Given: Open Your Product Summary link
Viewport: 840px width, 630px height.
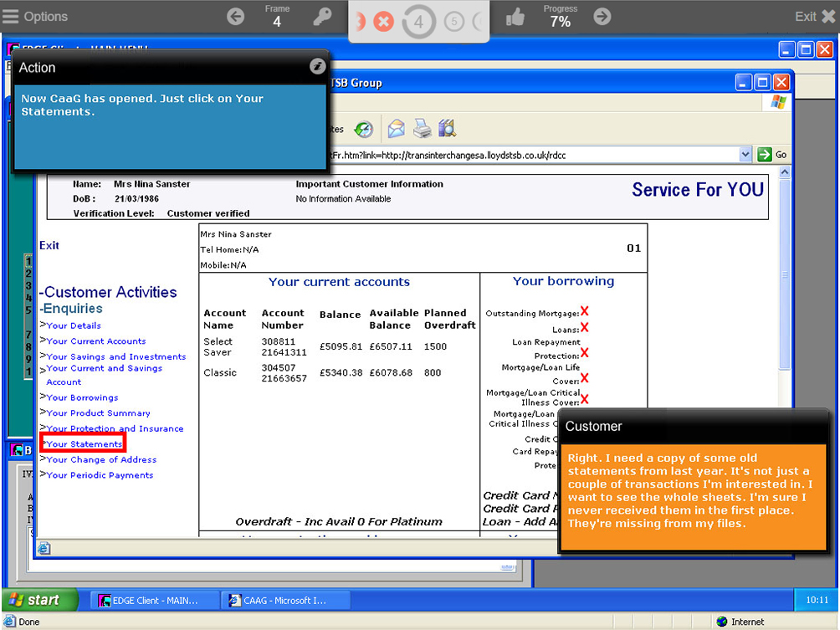Looking at the screenshot, I should [98, 413].
